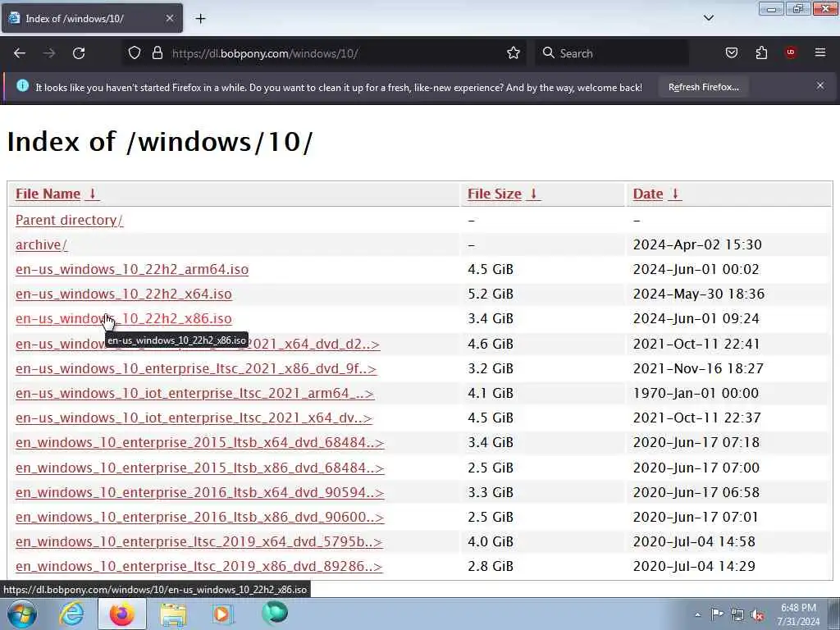Image resolution: width=840 pixels, height=630 pixels.
Task: Open enterprise_2015_ltsb_x86_dvd_68484 link
Action: click(200, 468)
